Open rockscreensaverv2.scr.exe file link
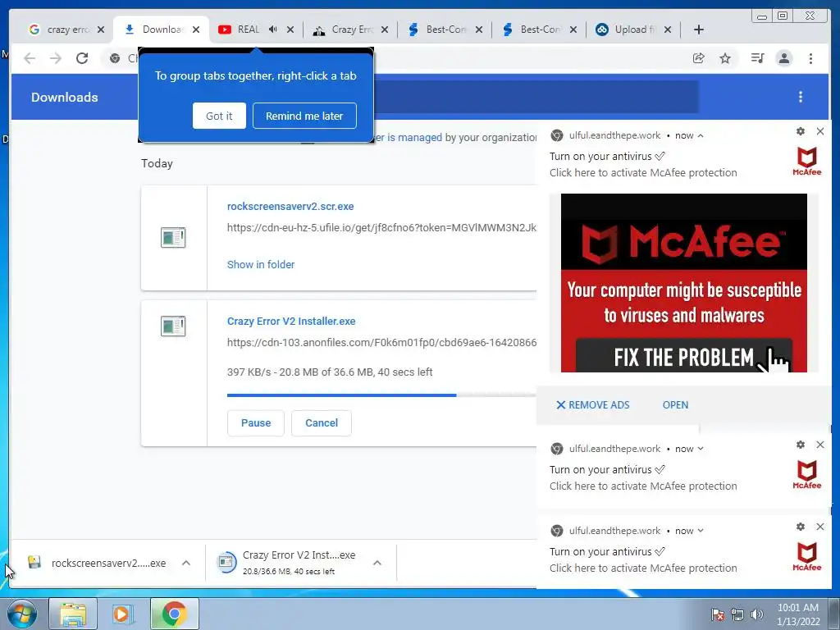This screenshot has height=630, width=840. pos(290,206)
